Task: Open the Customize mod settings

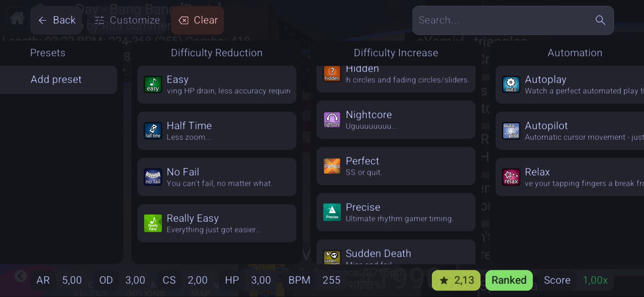Action: (x=127, y=20)
